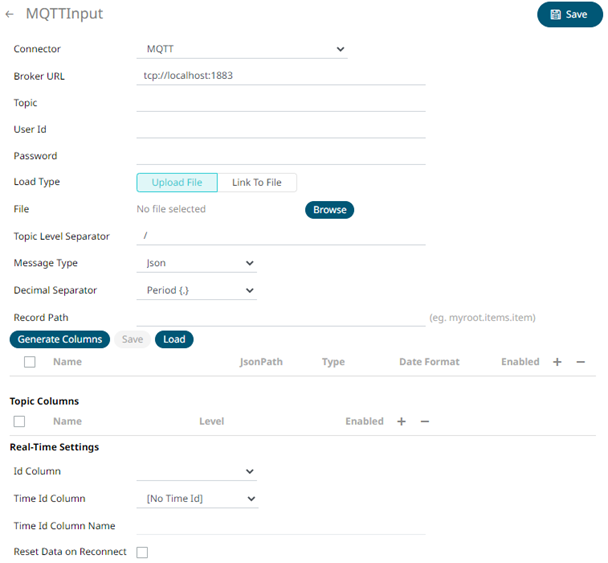Focus the Time Id Column Name field
608x563 pixels.
coord(281,526)
